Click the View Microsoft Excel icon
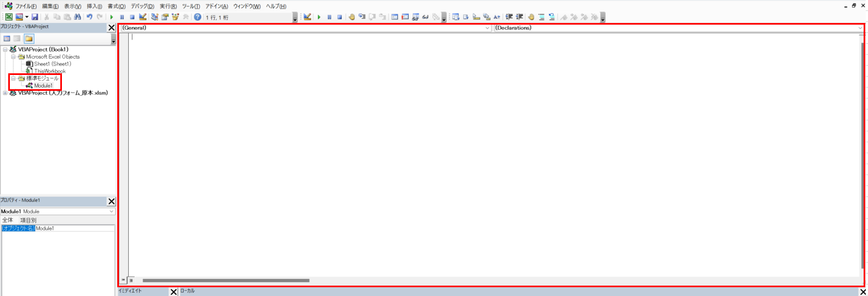The image size is (868, 296). coord(9,17)
